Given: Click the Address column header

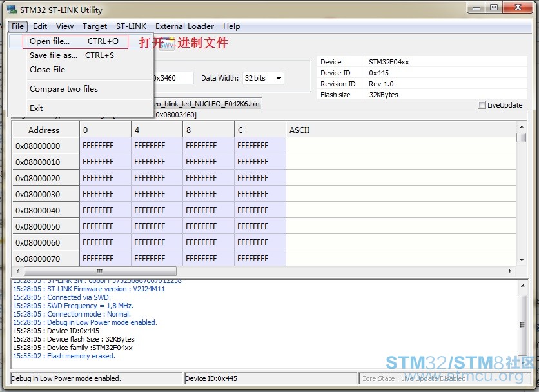Looking at the screenshot, I should 46,130.
